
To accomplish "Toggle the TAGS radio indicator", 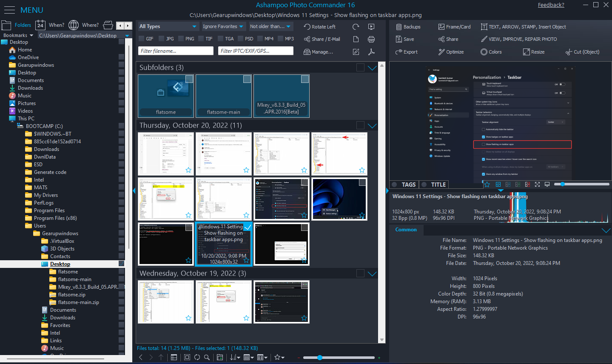I will pos(394,185).
